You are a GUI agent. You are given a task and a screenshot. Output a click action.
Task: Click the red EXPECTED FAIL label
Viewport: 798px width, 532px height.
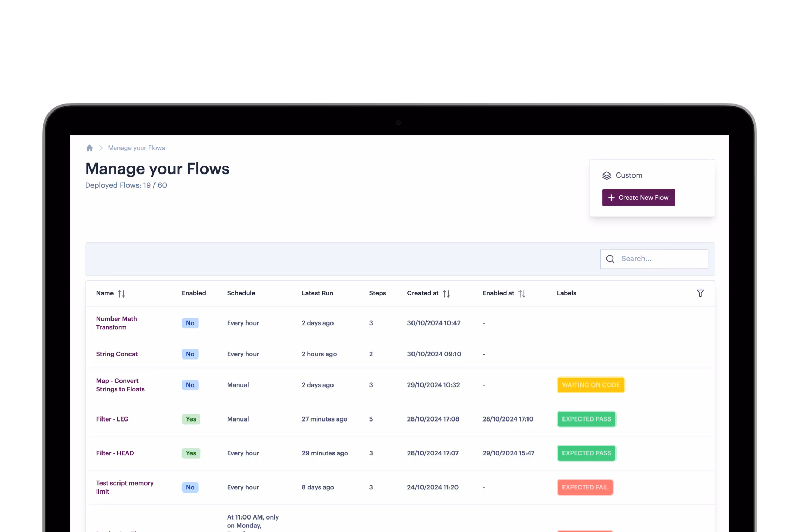(585, 487)
